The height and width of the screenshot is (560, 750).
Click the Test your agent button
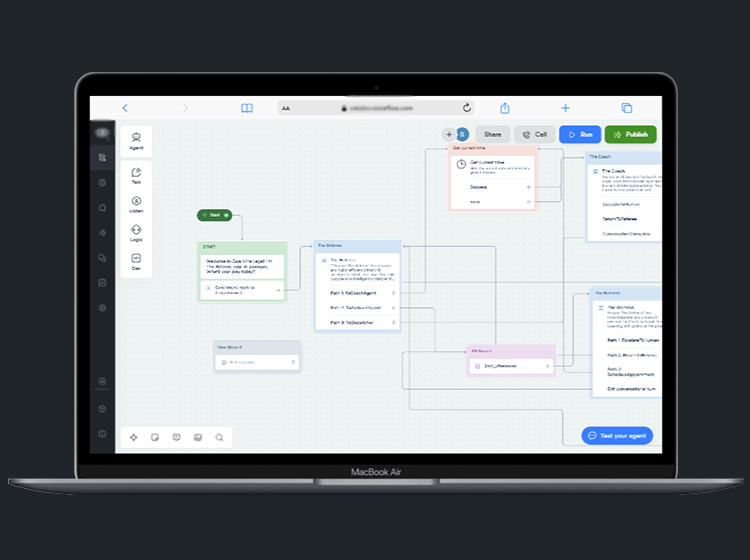tap(617, 436)
